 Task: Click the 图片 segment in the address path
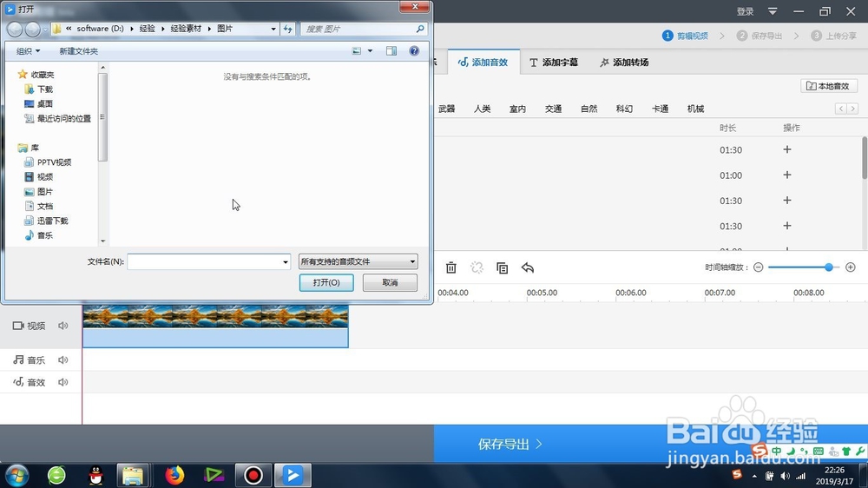[225, 29]
